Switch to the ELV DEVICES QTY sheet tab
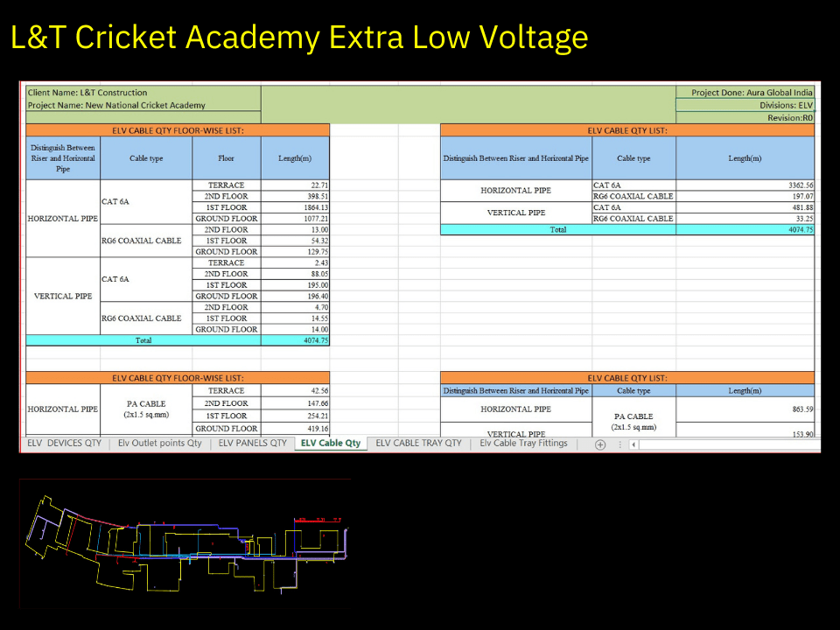The height and width of the screenshot is (630, 840). click(x=64, y=443)
